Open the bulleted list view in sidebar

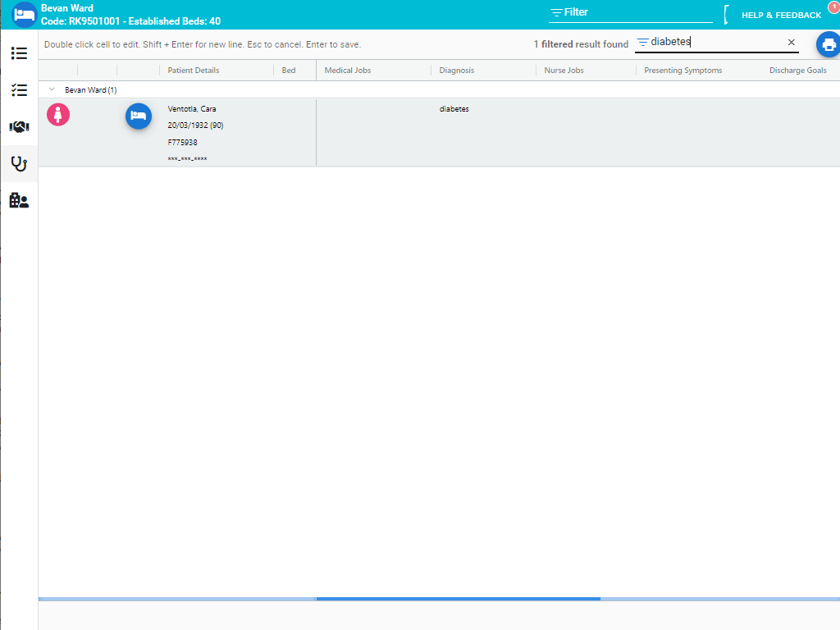(20, 53)
